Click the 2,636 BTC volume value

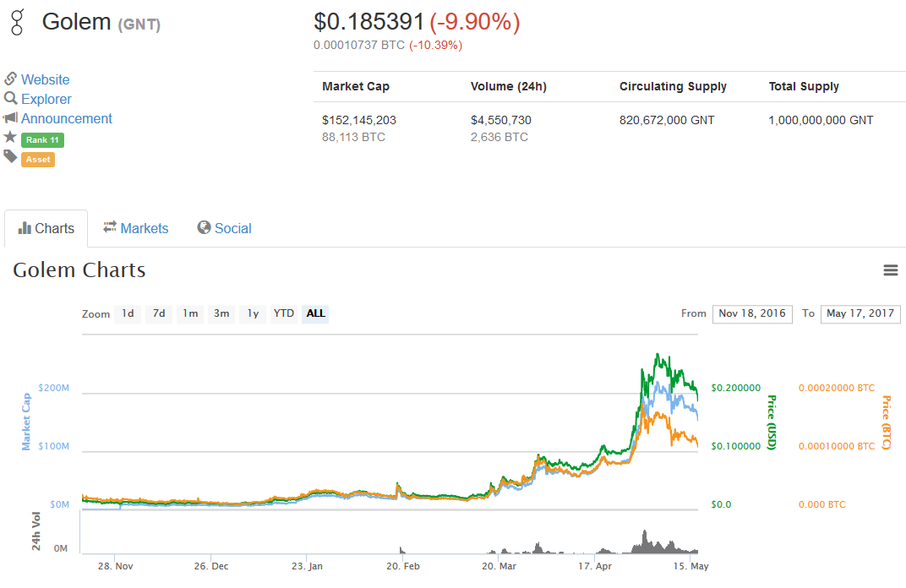(499, 137)
